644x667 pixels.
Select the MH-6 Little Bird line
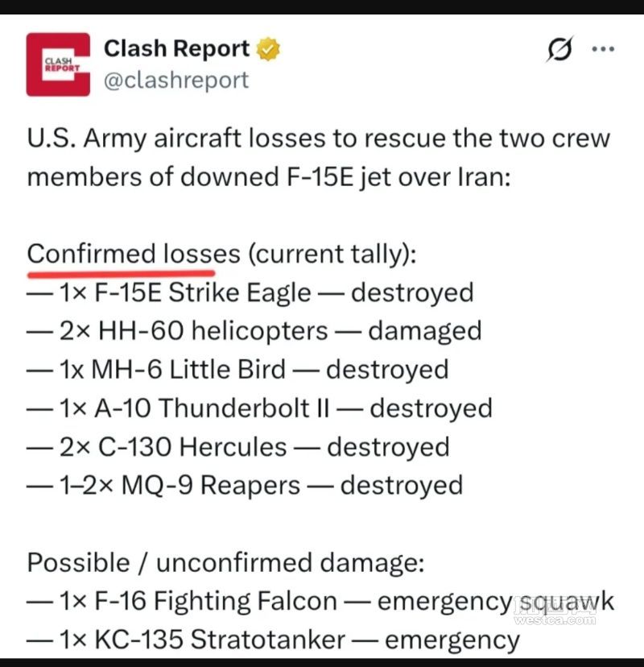[238, 370]
